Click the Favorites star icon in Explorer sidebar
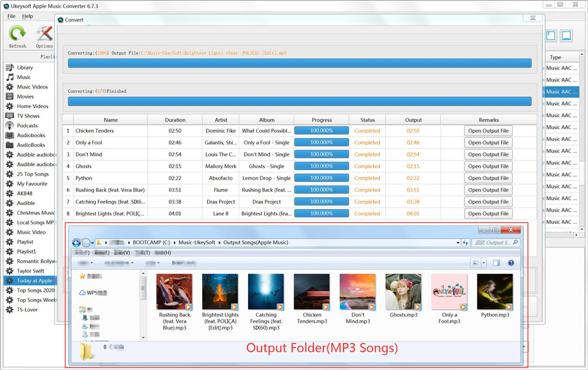This screenshot has height=370, width=588. pos(82,277)
